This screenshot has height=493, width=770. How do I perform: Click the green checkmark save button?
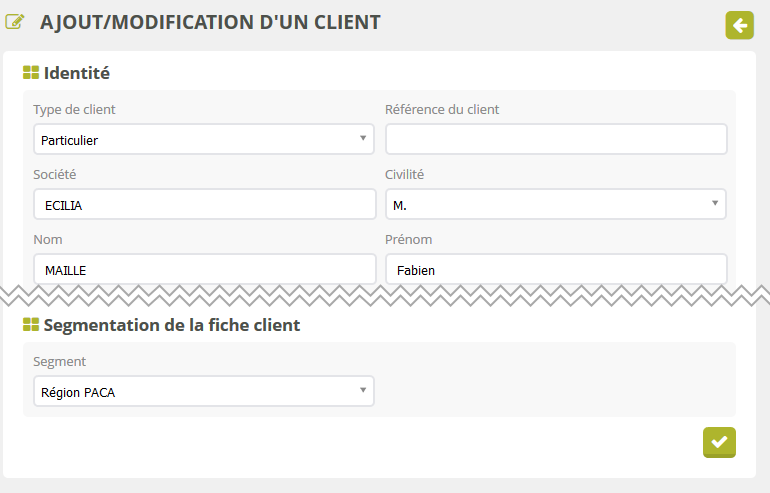(719, 441)
